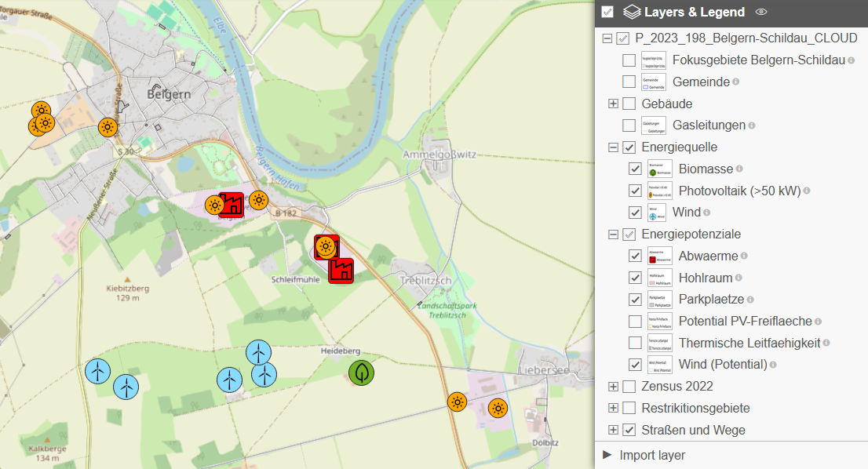Click the Import layer label

(x=652, y=455)
